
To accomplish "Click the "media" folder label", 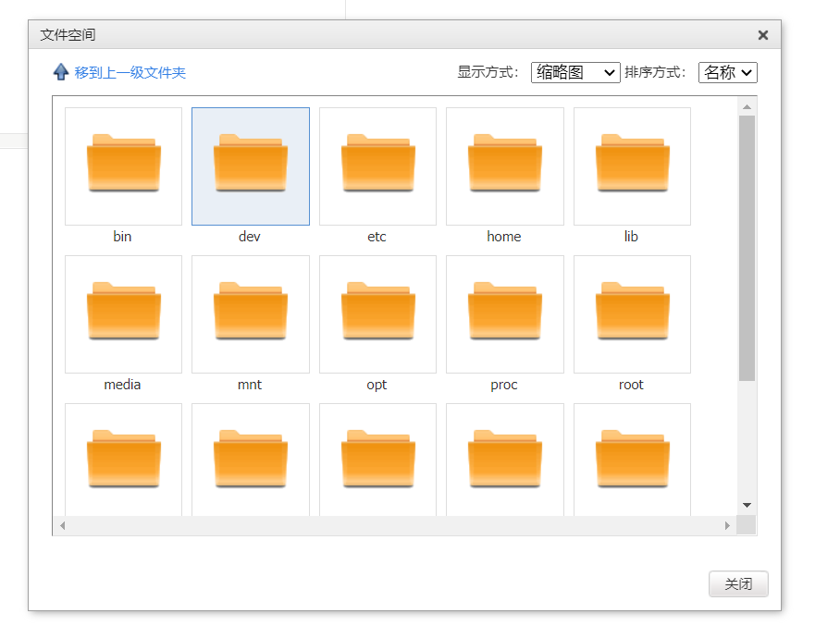I will 122,385.
